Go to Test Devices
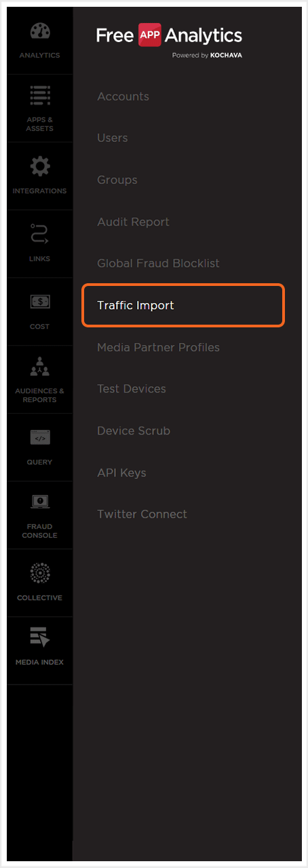 coord(132,389)
